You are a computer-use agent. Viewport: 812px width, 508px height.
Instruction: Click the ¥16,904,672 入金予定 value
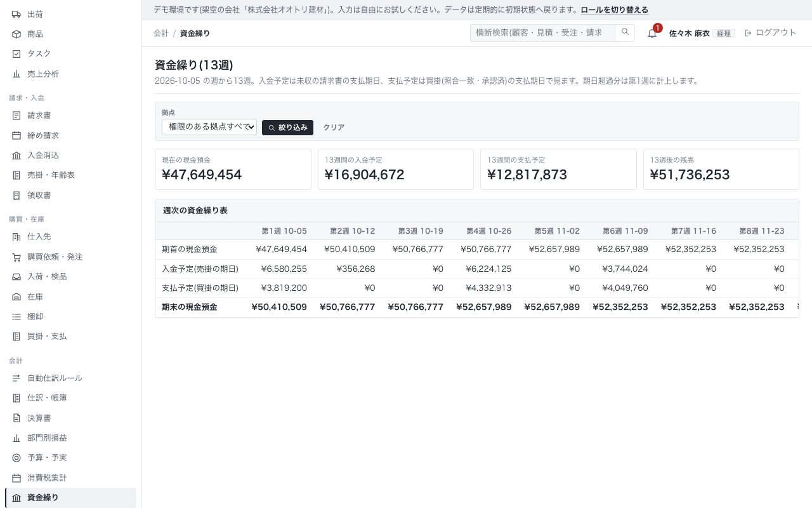coord(364,175)
